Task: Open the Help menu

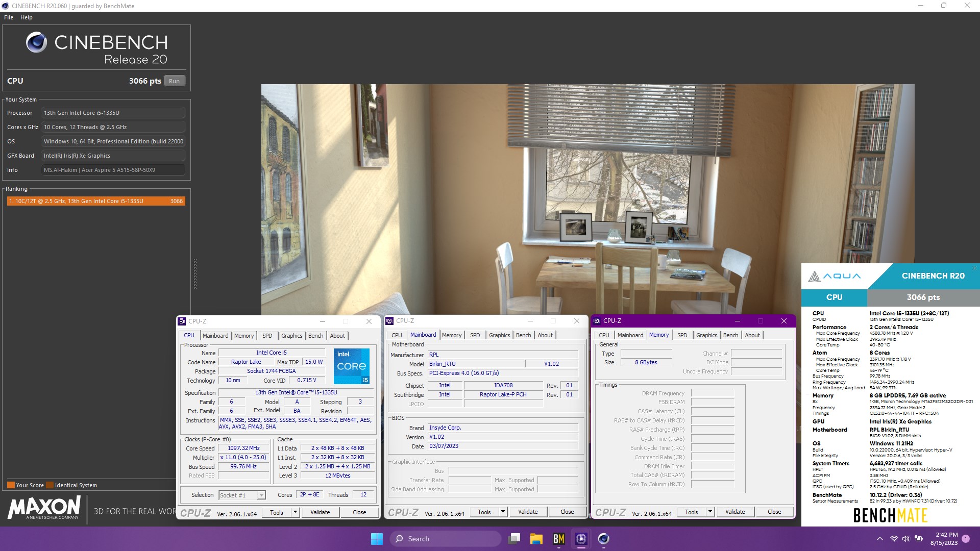Action: point(27,17)
